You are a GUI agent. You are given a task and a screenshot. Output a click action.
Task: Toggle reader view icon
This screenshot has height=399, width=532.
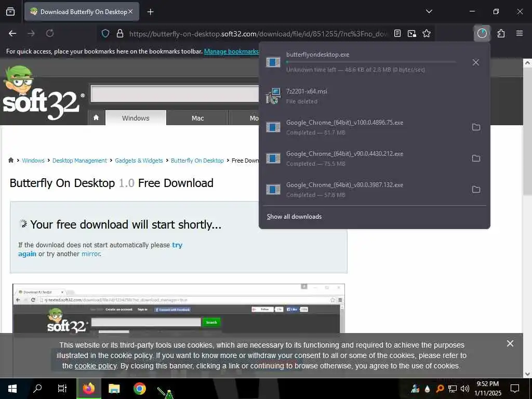[x=397, y=33]
